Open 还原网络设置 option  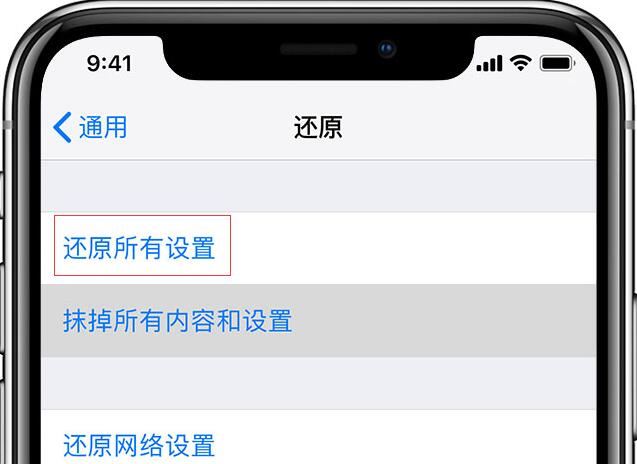pyautogui.click(x=139, y=446)
